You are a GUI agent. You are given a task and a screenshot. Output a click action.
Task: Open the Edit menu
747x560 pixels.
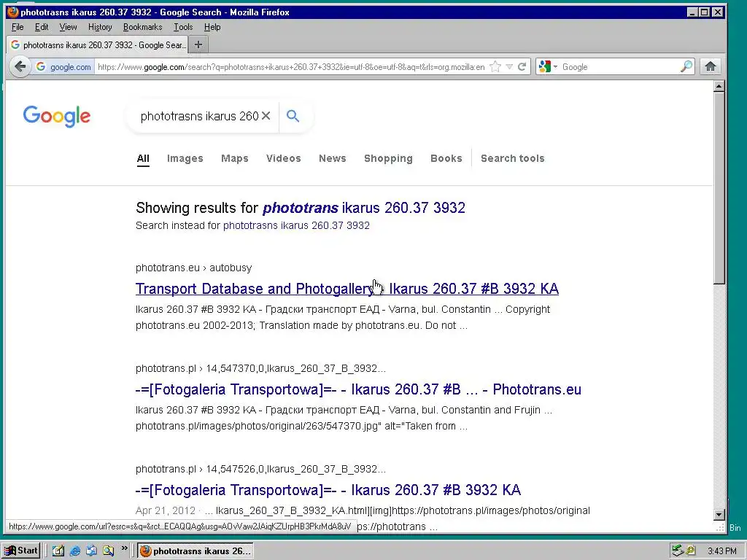pyautogui.click(x=42, y=27)
